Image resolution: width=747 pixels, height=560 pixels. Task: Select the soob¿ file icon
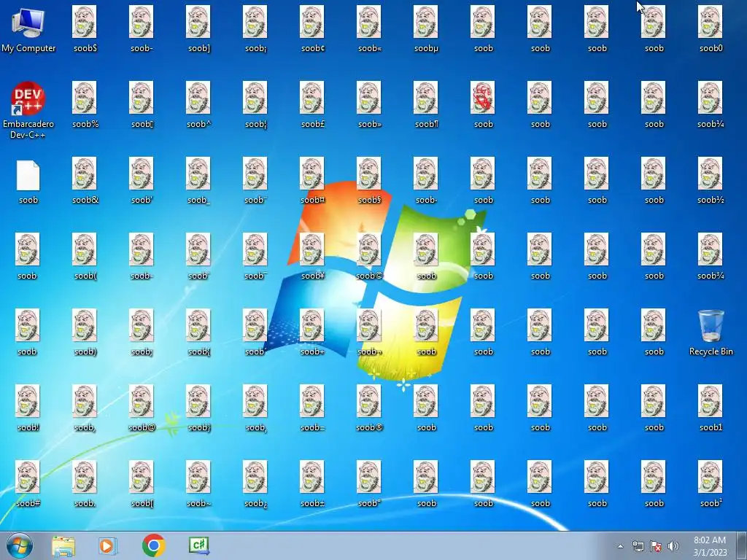255,477
